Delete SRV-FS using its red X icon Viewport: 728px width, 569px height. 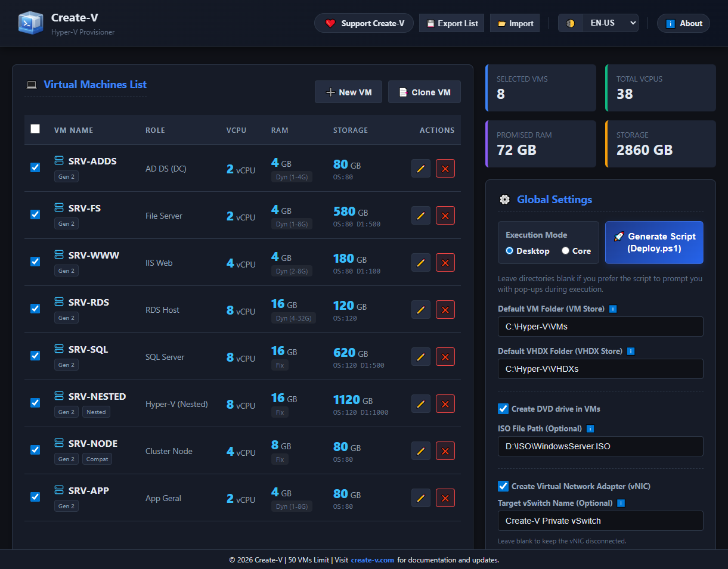(445, 216)
